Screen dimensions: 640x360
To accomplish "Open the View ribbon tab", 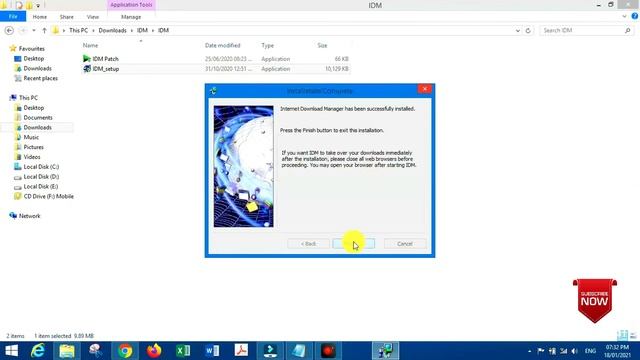I will pyautogui.click(x=93, y=17).
